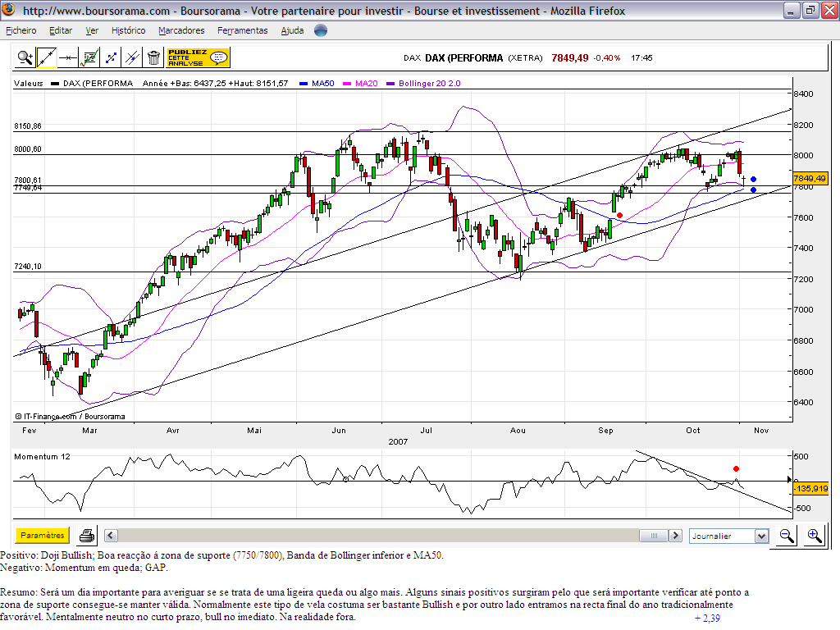Maximize the Firefox window
This screenshot has height=630, width=840.
[x=810, y=10]
